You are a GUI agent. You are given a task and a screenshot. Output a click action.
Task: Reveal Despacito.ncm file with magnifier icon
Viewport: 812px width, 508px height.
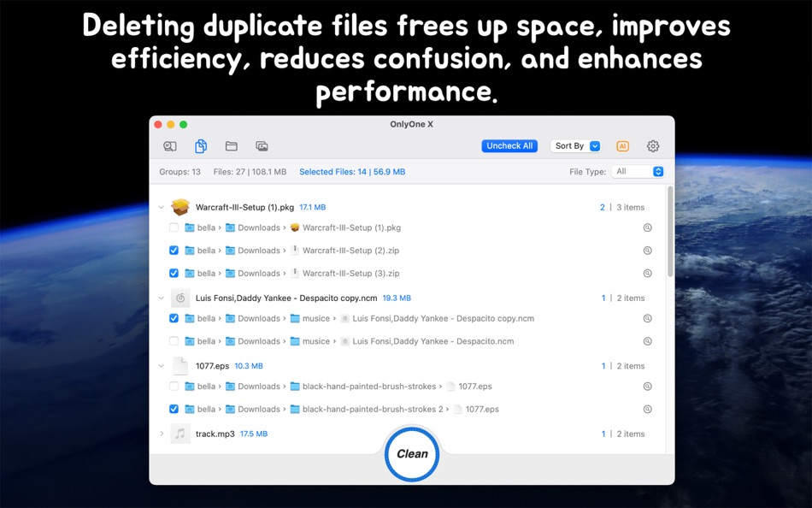pyautogui.click(x=647, y=341)
